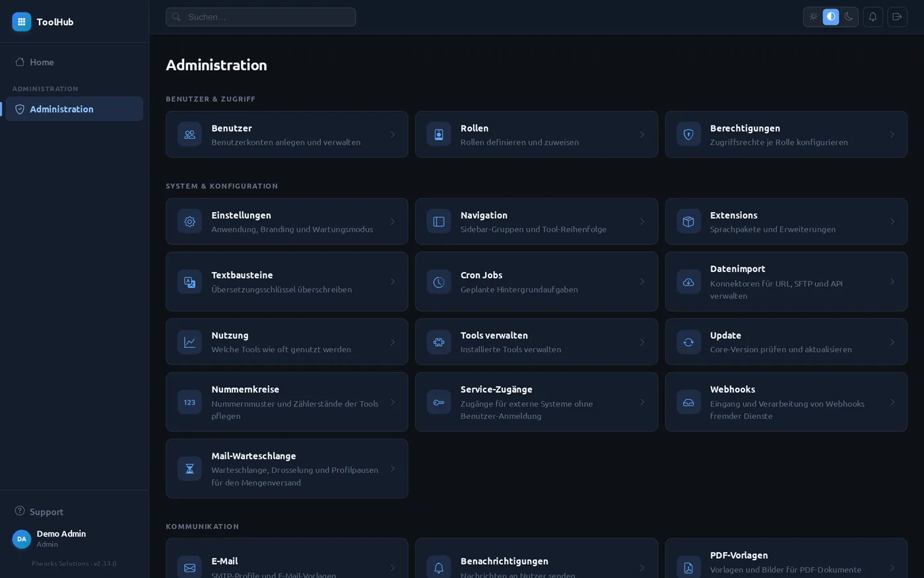Viewport: 924px width, 578px height.
Task: Go to Home in sidebar
Action: [75, 62]
